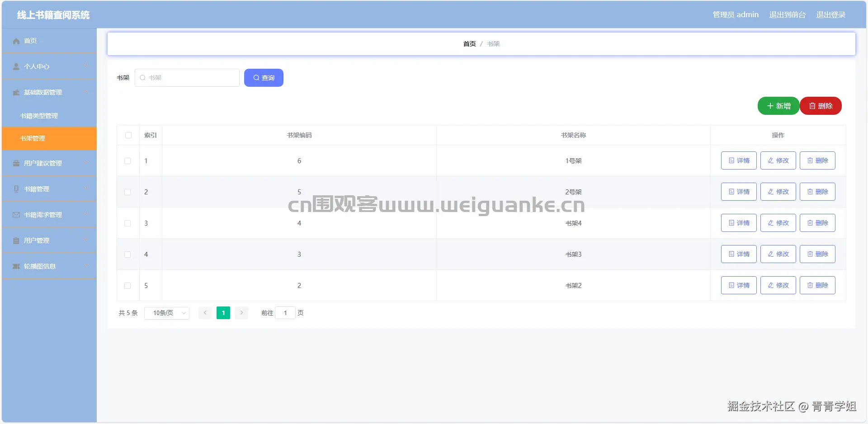The image size is (868, 424).
Task: Click the 书籍管理 book icon
Action: coord(15,188)
